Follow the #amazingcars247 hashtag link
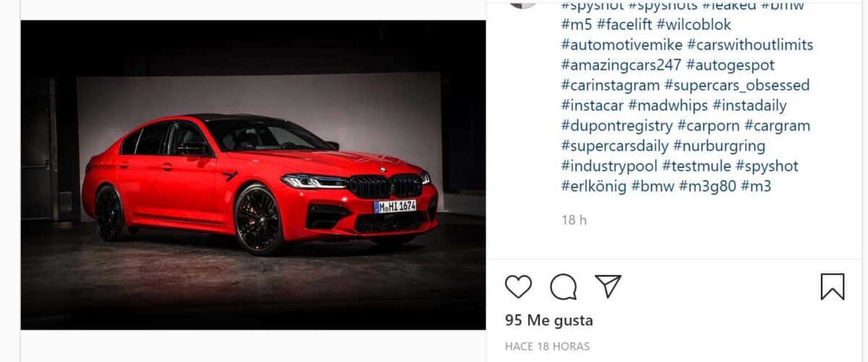The image size is (868, 362). point(621,65)
